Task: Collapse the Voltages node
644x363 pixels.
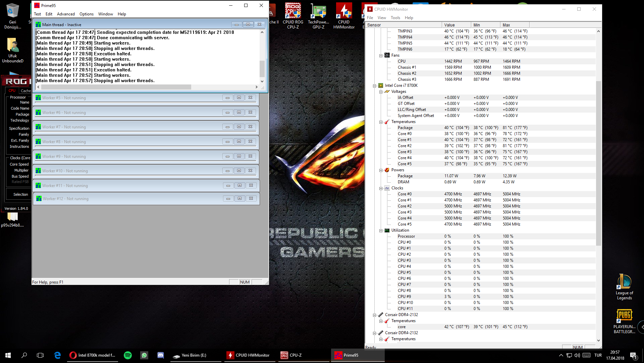Action: coord(381,92)
